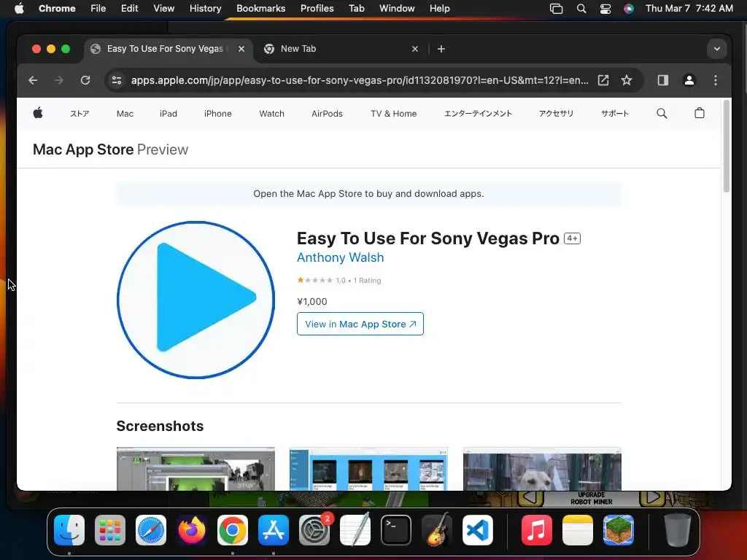Open the Watch navigation link
747x560 pixels.
click(271, 114)
